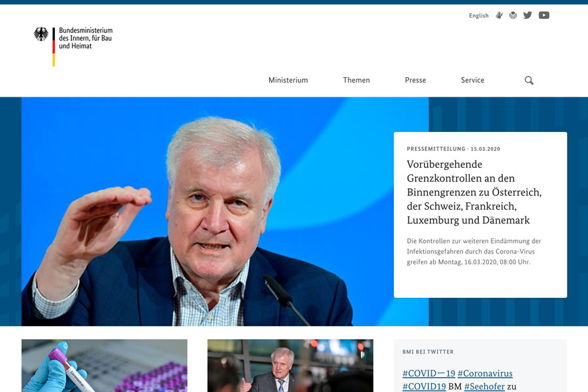Open the easy language icon link
This screenshot has height=392, width=588.
[513, 16]
